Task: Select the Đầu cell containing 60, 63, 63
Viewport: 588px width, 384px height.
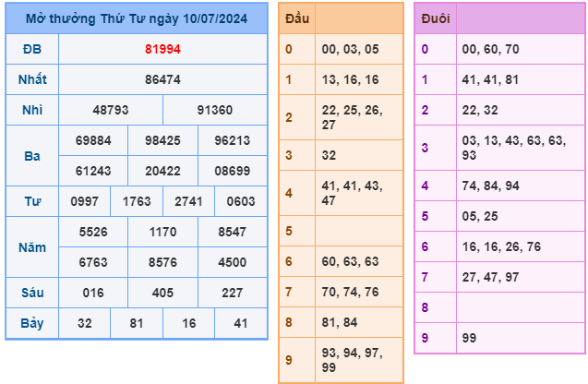Action: [x=359, y=261]
